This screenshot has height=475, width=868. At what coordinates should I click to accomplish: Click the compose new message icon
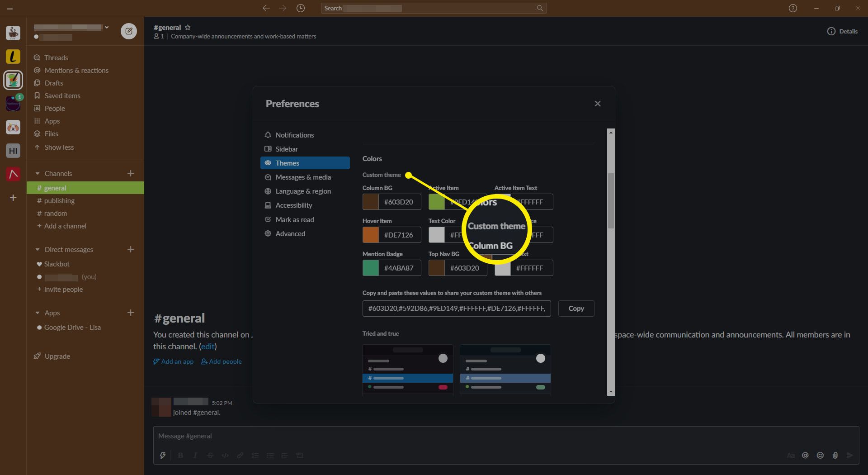129,31
